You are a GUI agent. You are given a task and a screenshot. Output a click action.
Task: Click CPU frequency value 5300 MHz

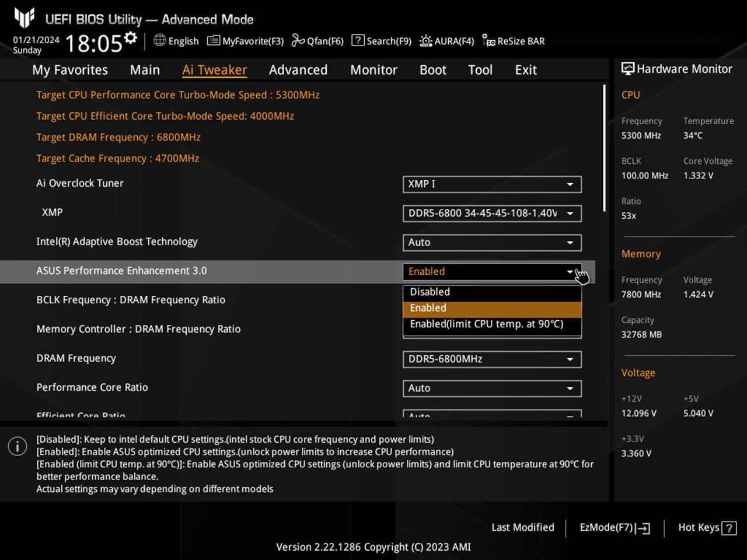pyautogui.click(x=641, y=135)
